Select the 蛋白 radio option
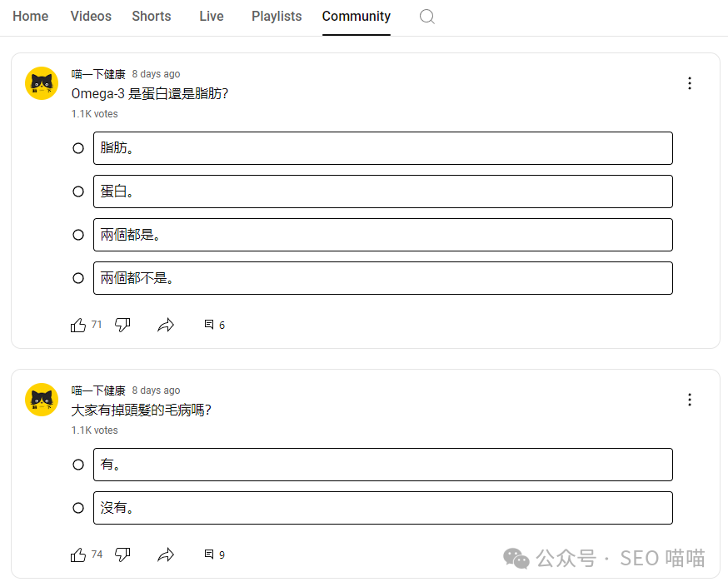The width and height of the screenshot is (728, 587). pos(78,192)
